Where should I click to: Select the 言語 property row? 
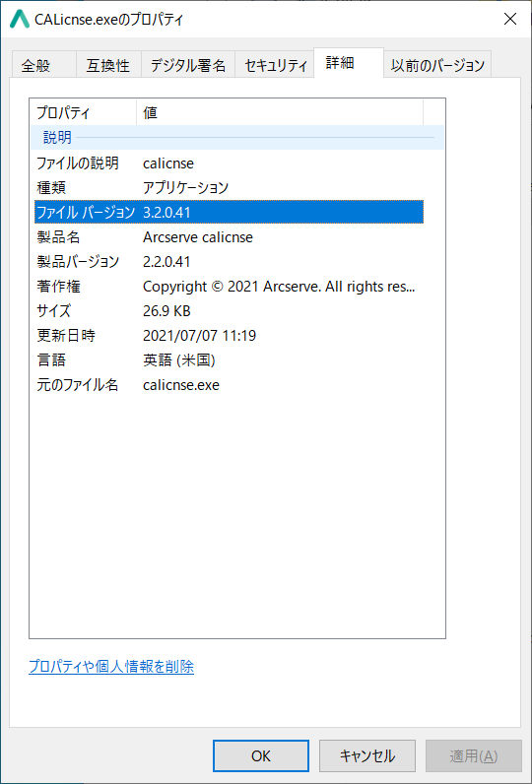[x=229, y=360]
